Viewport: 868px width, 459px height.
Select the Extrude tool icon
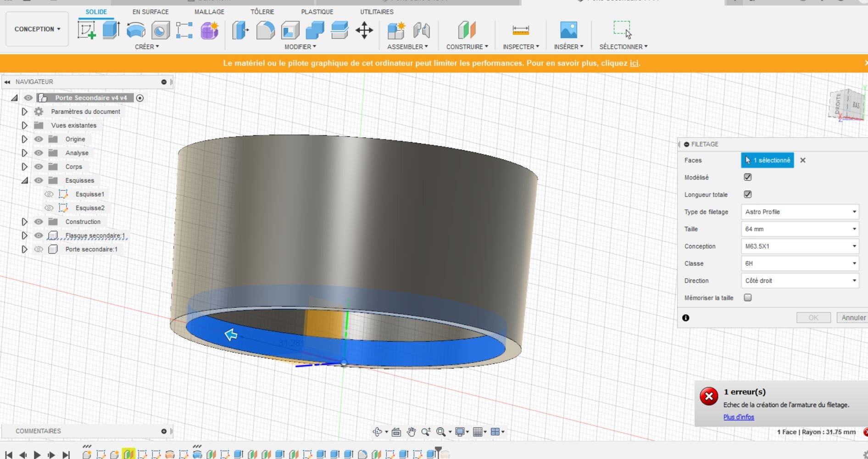pyautogui.click(x=111, y=30)
